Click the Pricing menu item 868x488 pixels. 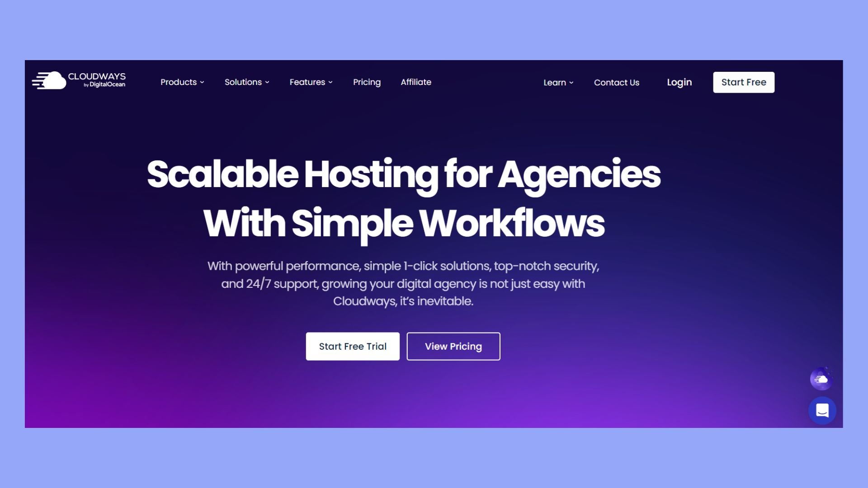(x=367, y=82)
